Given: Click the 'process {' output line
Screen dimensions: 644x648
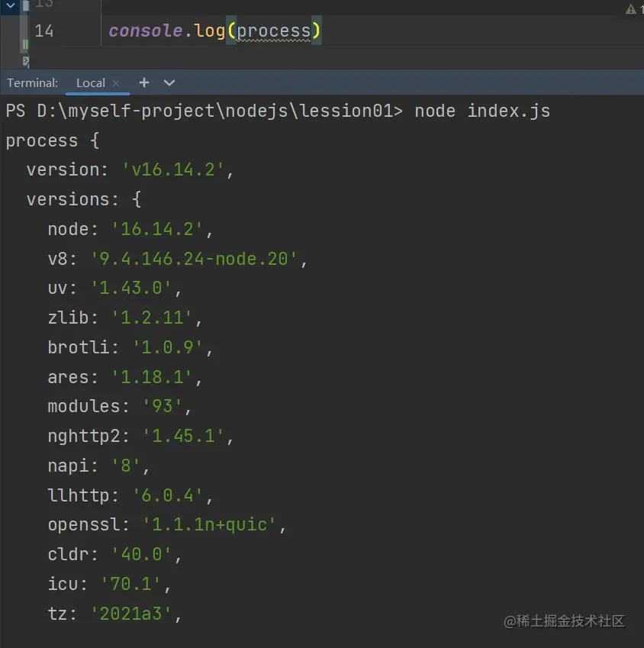Looking at the screenshot, I should click(53, 141).
